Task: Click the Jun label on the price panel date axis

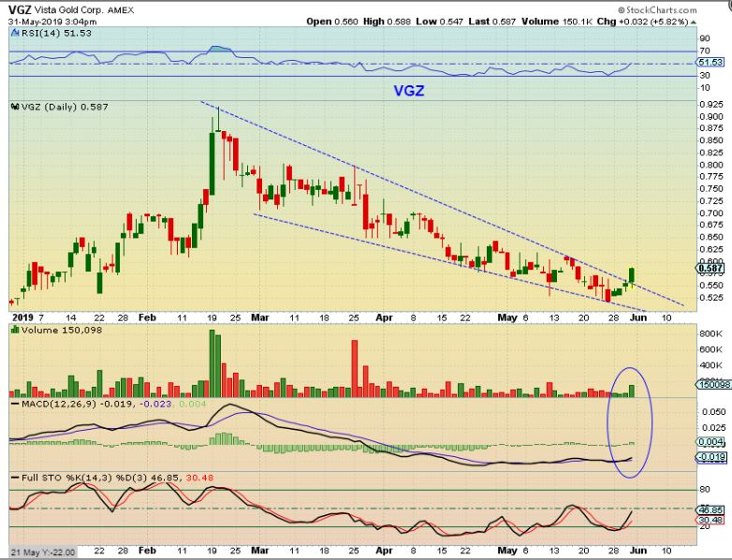Action: [638, 317]
